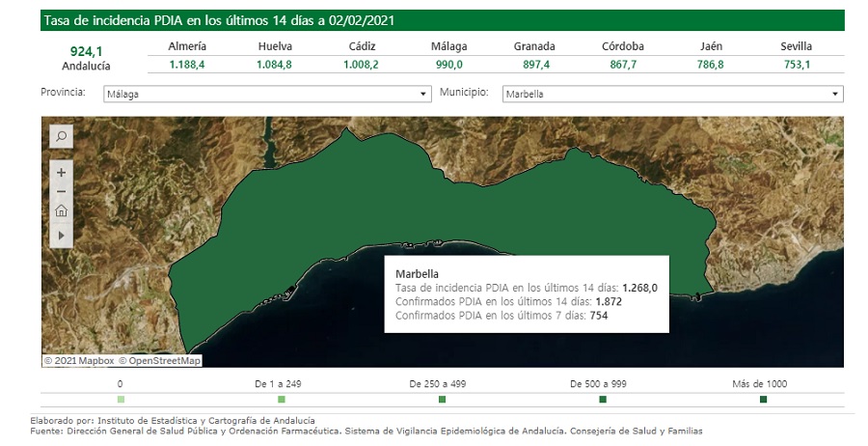
Task: Click the tooltip 7-day confirmed count 754
Action: click(x=598, y=316)
